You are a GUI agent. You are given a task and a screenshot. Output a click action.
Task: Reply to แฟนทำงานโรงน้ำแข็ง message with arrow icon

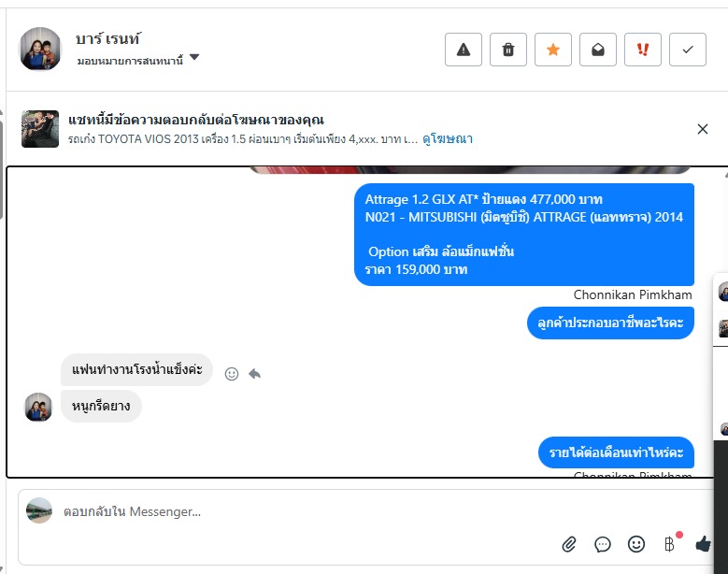point(254,373)
